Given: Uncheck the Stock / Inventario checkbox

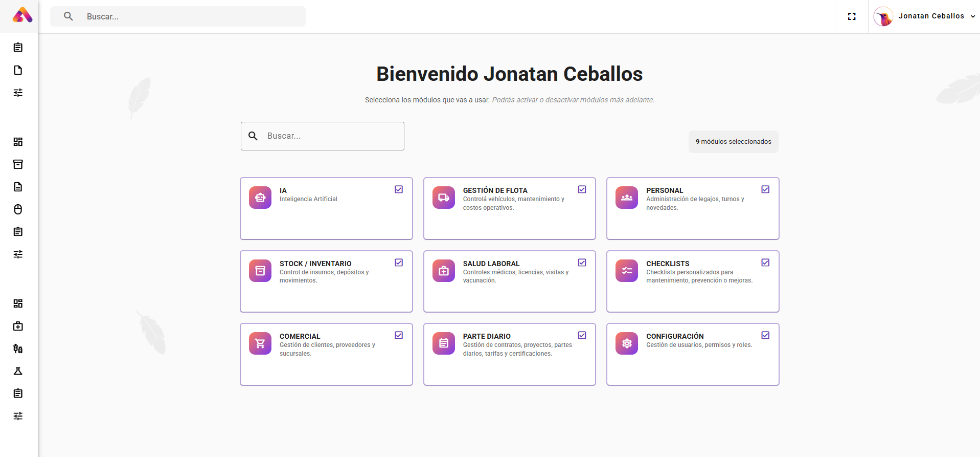Looking at the screenshot, I should (x=399, y=263).
